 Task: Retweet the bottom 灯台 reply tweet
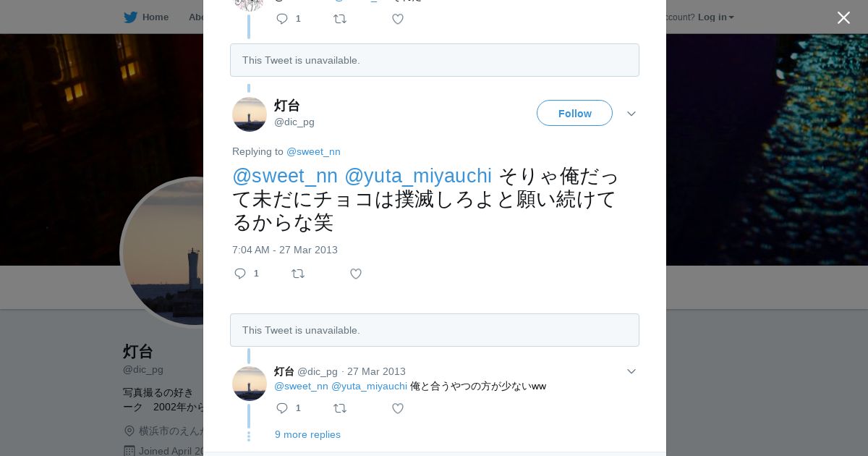point(340,408)
